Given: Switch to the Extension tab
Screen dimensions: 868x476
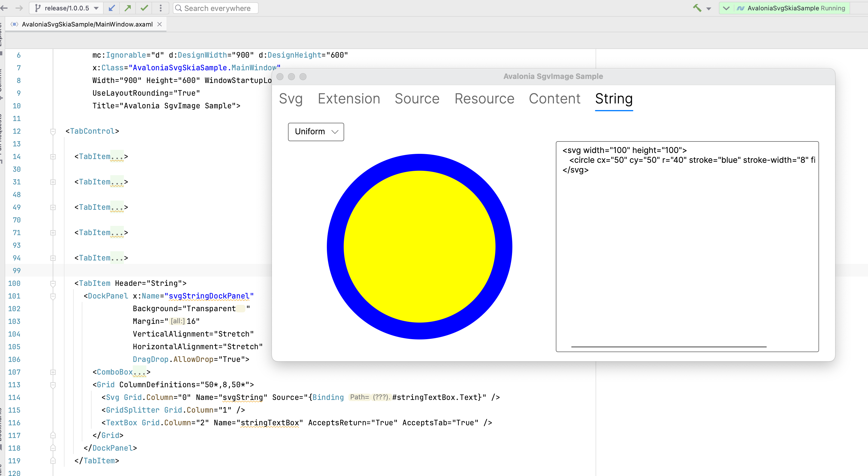Looking at the screenshot, I should pos(349,99).
